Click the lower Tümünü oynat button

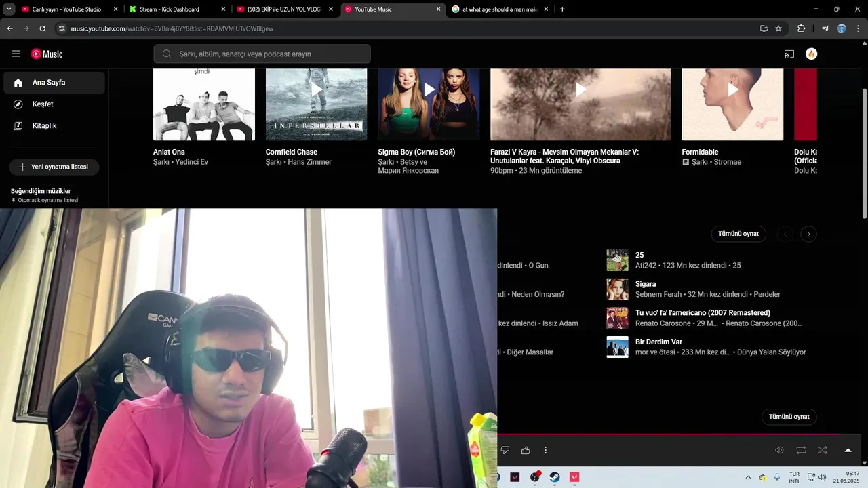click(789, 417)
